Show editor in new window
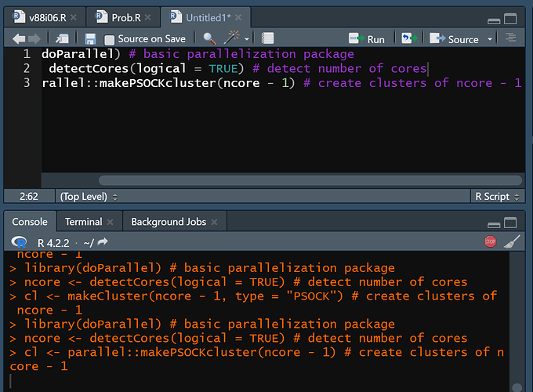Image resolution: width=533 pixels, height=392 pixels. point(62,38)
